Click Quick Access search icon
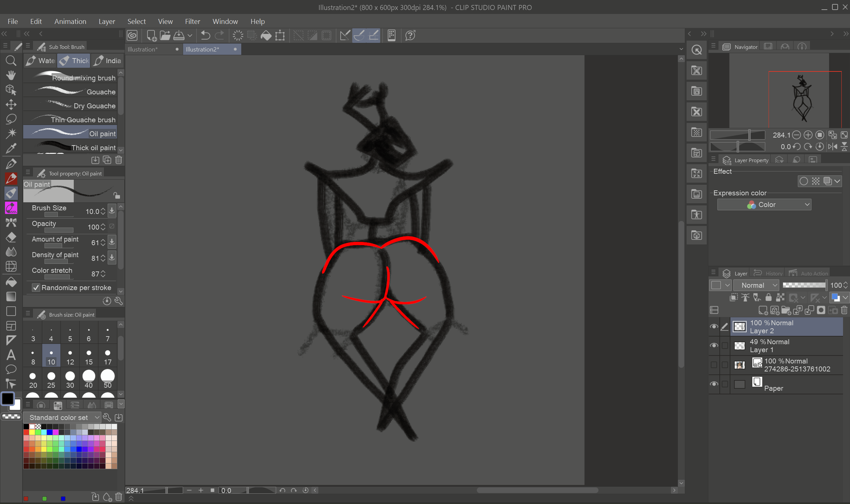The width and height of the screenshot is (850, 504). point(696,50)
